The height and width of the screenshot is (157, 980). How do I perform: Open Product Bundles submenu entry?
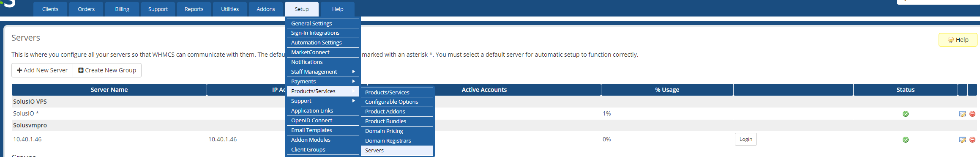397,121
